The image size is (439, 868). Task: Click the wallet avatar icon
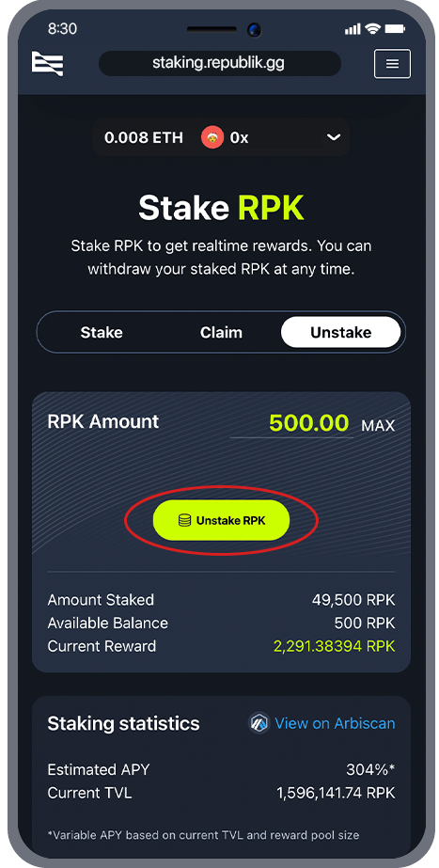click(212, 137)
